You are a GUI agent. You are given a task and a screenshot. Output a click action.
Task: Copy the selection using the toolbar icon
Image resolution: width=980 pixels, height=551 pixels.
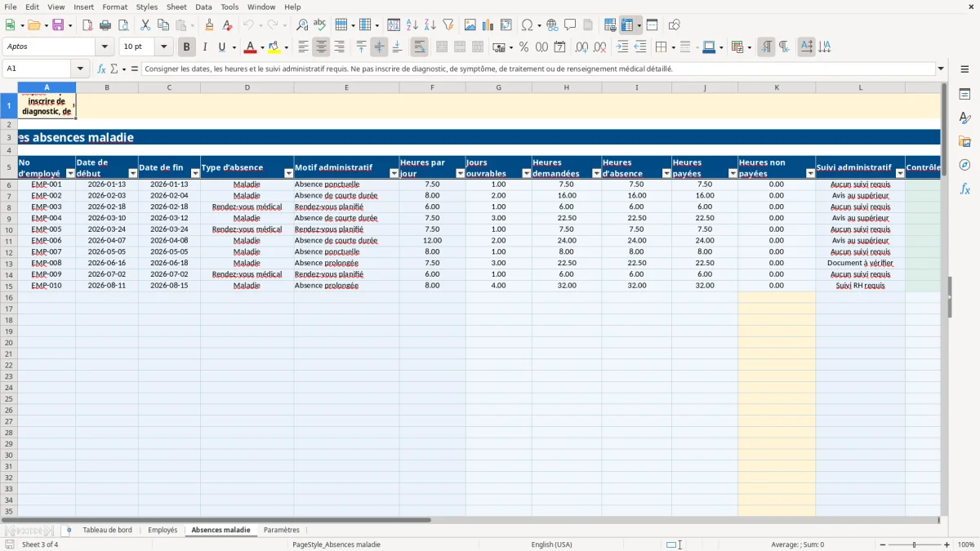[163, 25]
